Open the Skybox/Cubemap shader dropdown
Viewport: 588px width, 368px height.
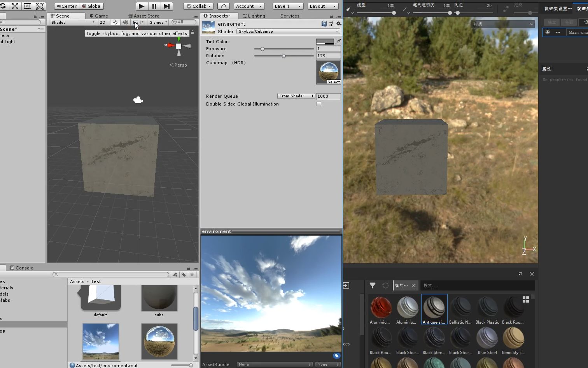(288, 32)
